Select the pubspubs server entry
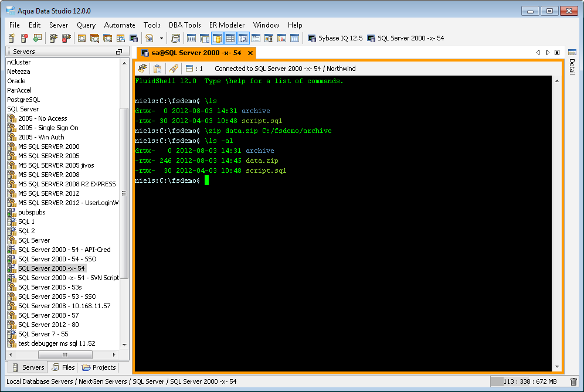Image resolution: width=584 pixels, height=392 pixels. [x=32, y=212]
